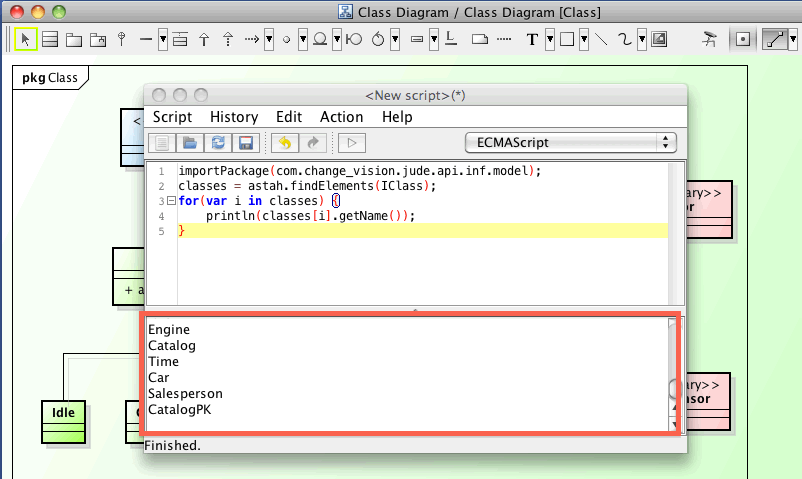Click the output panel scrollbar down arrow
The image size is (802, 479).
[674, 424]
